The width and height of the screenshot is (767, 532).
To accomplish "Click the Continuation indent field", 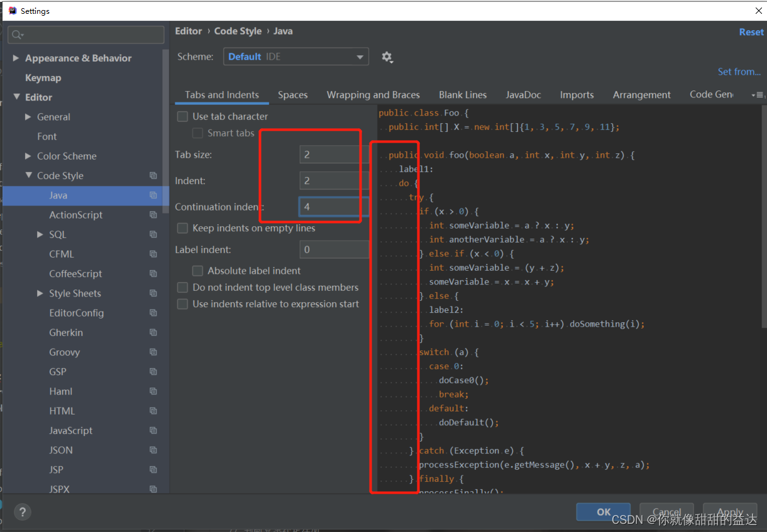I will tap(334, 207).
